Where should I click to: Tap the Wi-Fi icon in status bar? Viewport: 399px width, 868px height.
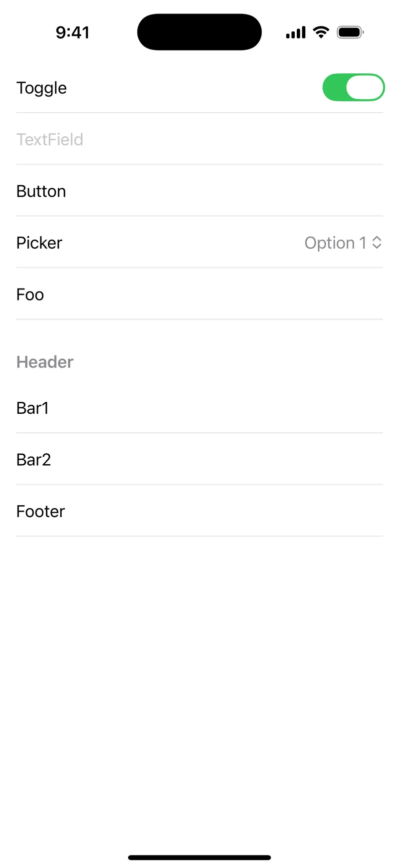(321, 32)
